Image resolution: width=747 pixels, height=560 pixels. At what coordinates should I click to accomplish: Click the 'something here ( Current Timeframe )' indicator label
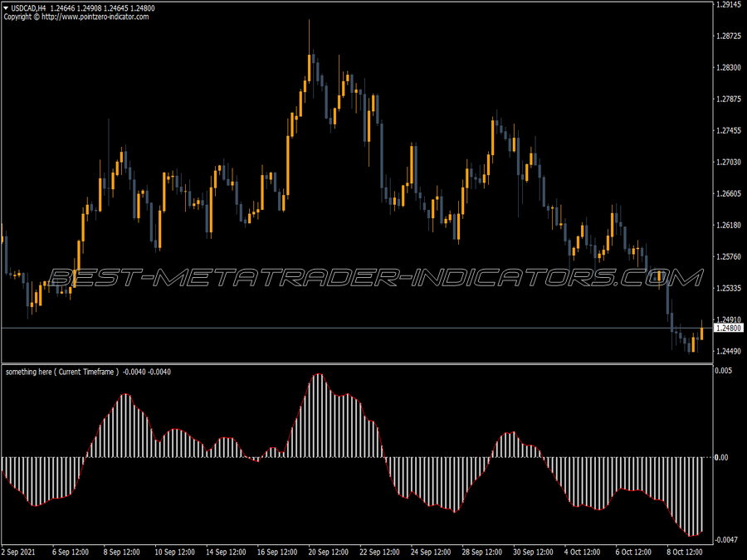pyautogui.click(x=62, y=372)
